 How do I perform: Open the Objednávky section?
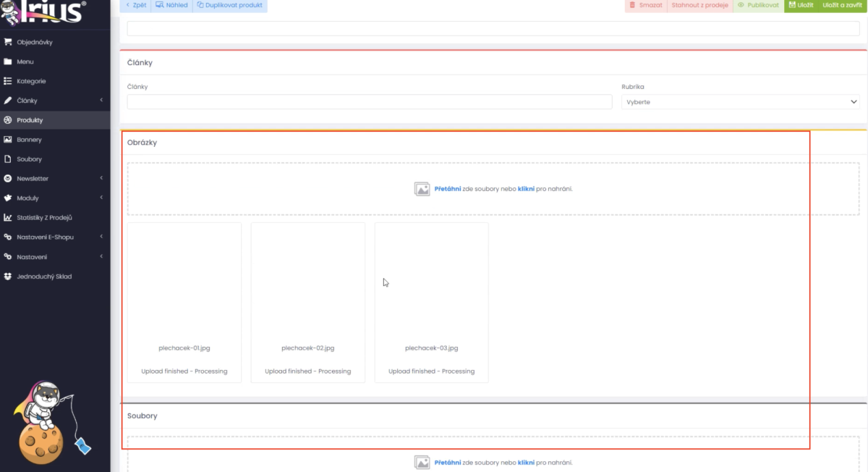pyautogui.click(x=55, y=42)
